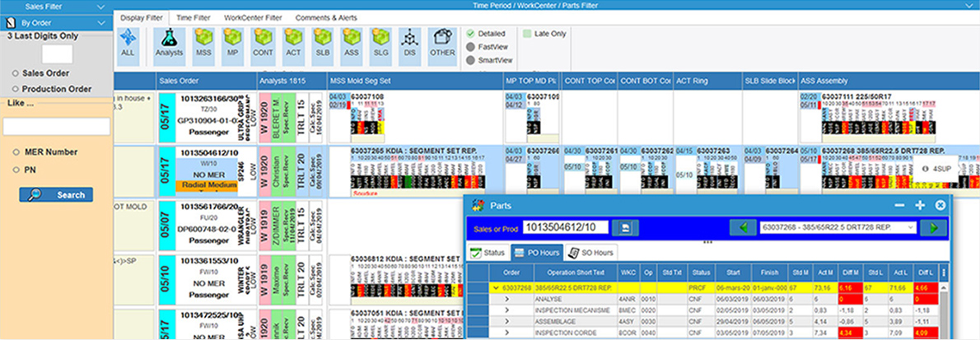Enable the Late Only checkbox
Screen dimensions: 980x340
(x=528, y=34)
